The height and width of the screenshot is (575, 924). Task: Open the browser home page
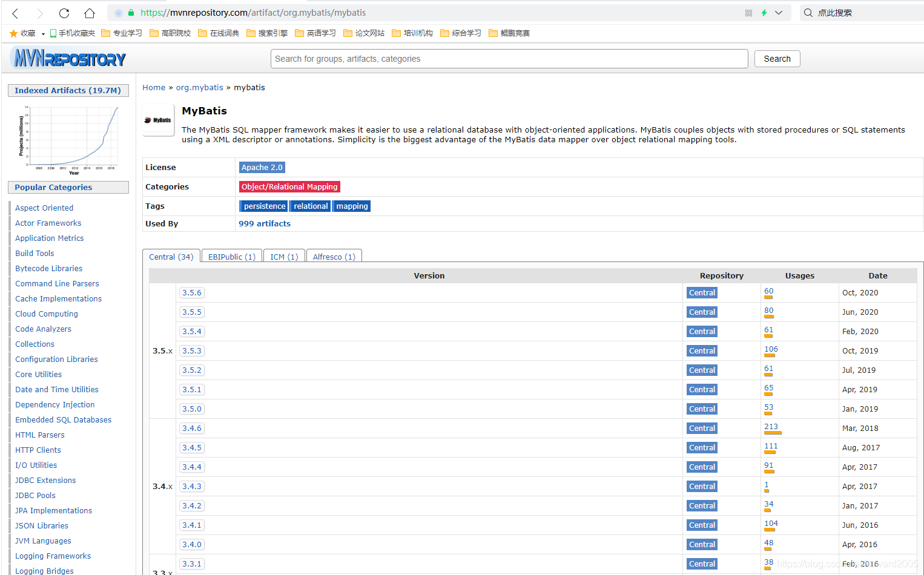point(90,13)
